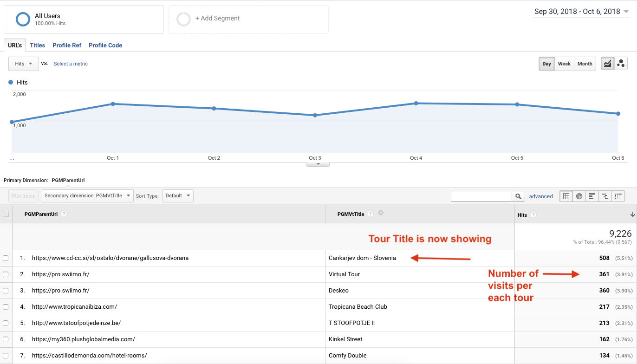Screen dimensions: 637x364
Task: Check the Tropicana Beach Club row checkbox
Action: (x=6, y=307)
